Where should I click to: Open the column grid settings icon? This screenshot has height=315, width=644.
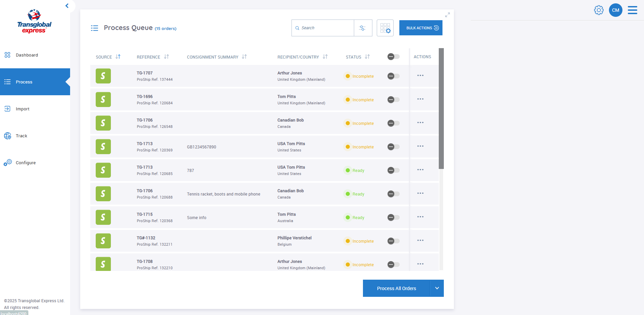(x=385, y=28)
